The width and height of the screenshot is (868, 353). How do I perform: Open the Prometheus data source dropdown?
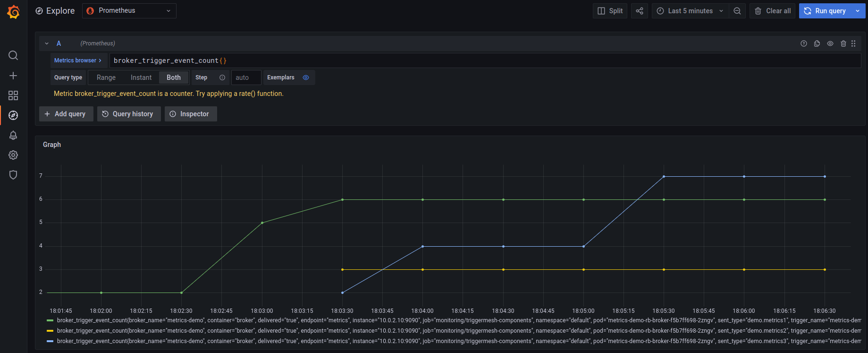pos(129,11)
